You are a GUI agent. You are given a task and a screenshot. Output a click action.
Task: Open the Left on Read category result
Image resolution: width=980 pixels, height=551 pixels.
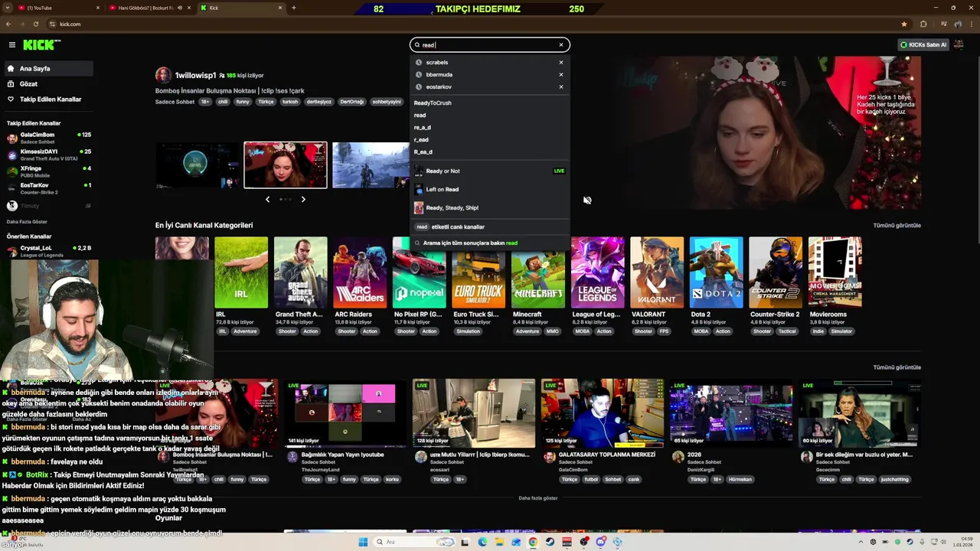coord(490,189)
